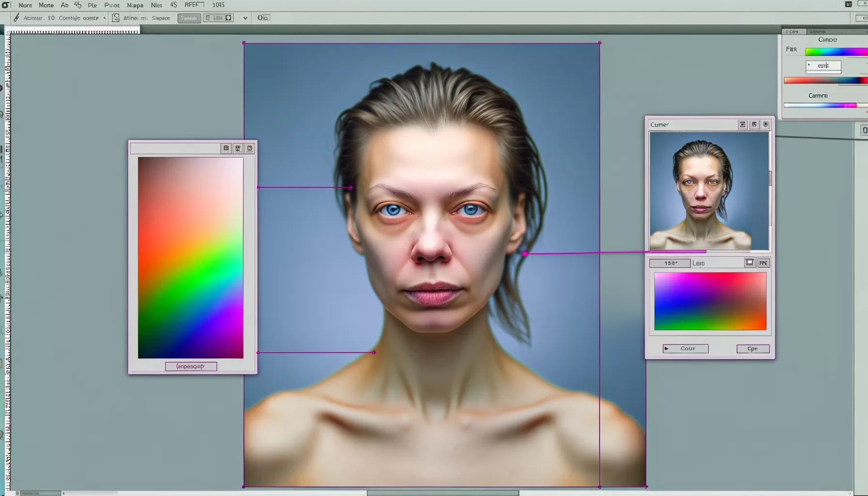This screenshot has height=496, width=868.
Task: Click the monitor icon next to FPE
Action: (x=750, y=263)
